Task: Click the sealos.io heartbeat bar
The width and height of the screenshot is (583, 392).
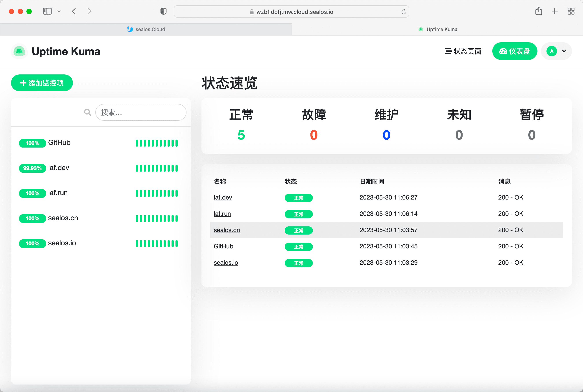Action: 157,243
